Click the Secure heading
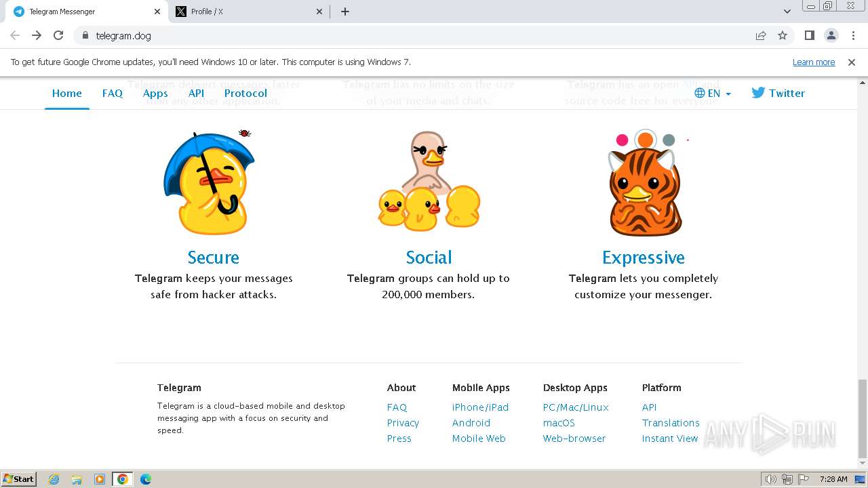Image resolution: width=868 pixels, height=488 pixels. pyautogui.click(x=213, y=258)
